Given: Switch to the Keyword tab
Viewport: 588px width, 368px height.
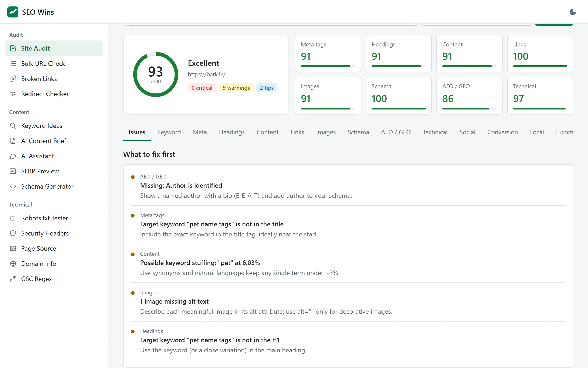Looking at the screenshot, I should click(169, 132).
